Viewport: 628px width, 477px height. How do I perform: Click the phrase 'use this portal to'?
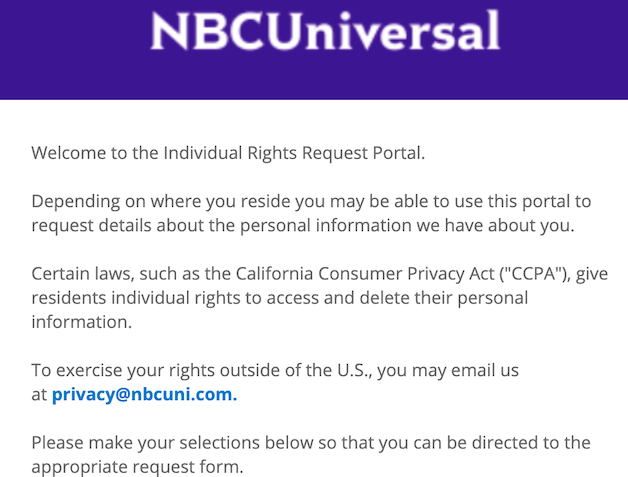pos(523,201)
